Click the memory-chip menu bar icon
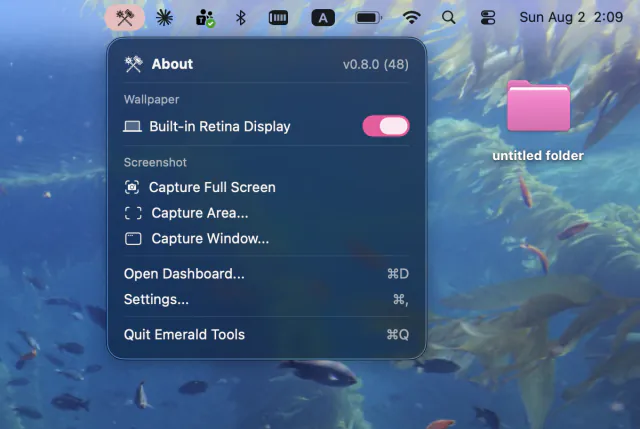The image size is (640, 429). tap(278, 18)
